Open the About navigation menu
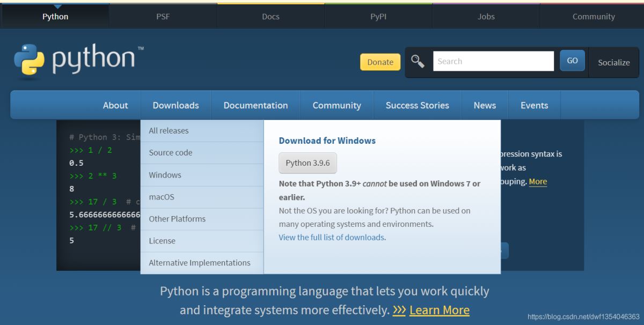The width and height of the screenshot is (644, 325). pyautogui.click(x=115, y=105)
